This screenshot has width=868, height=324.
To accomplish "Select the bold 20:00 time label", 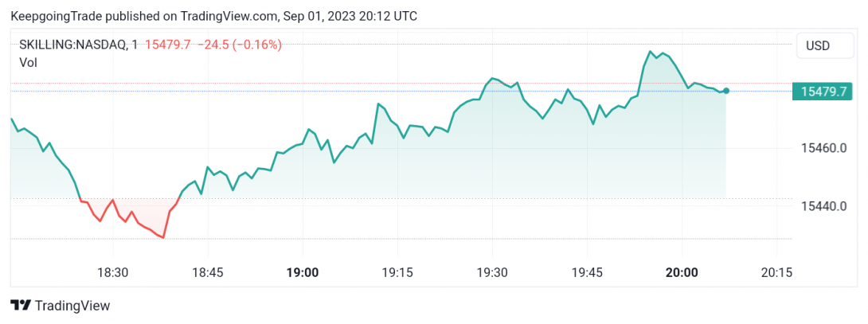I will click(682, 272).
